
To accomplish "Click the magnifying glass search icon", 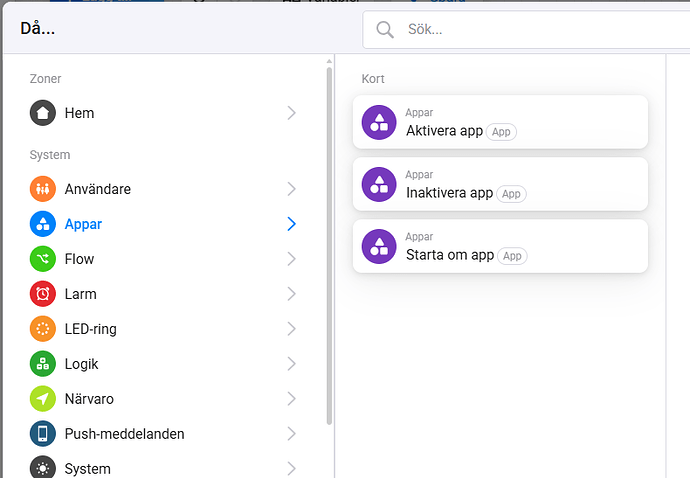I will coord(385,29).
